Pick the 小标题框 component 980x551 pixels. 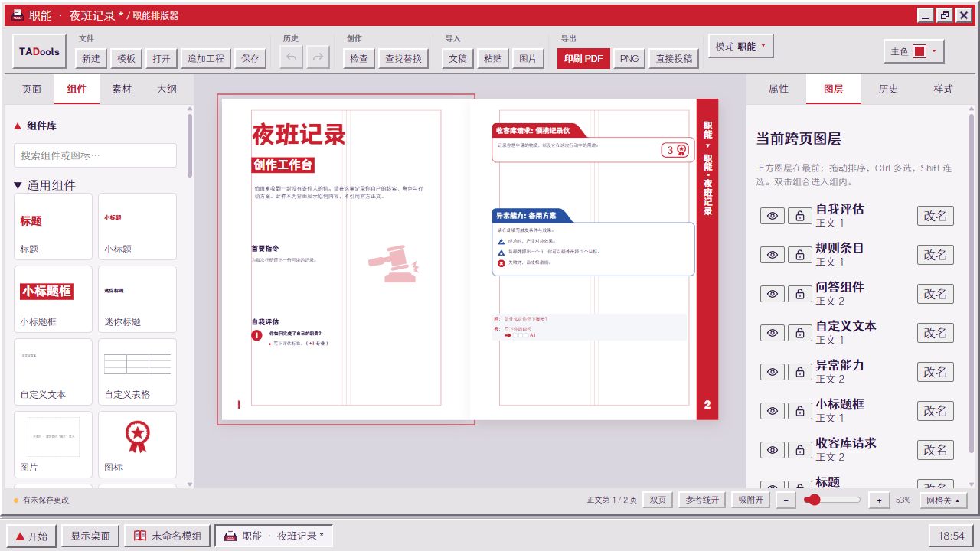53,298
